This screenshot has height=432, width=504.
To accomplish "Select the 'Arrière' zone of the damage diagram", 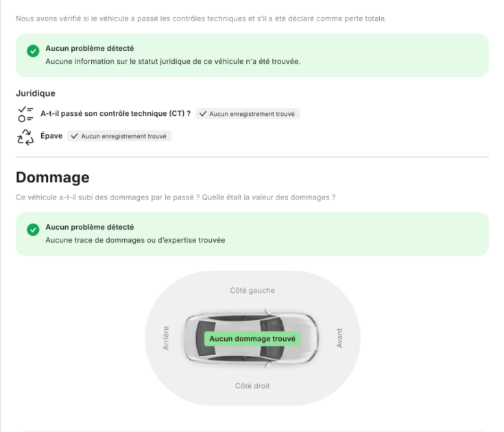I will coord(165,338).
